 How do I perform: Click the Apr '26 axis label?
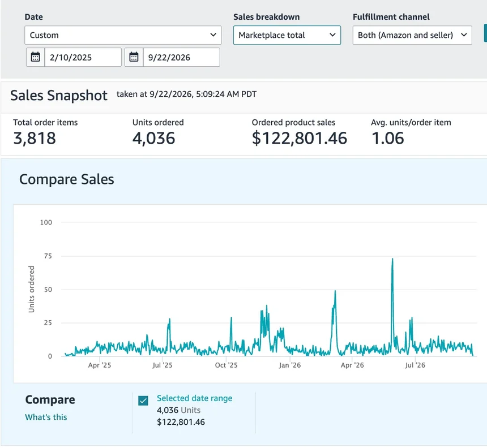(352, 365)
